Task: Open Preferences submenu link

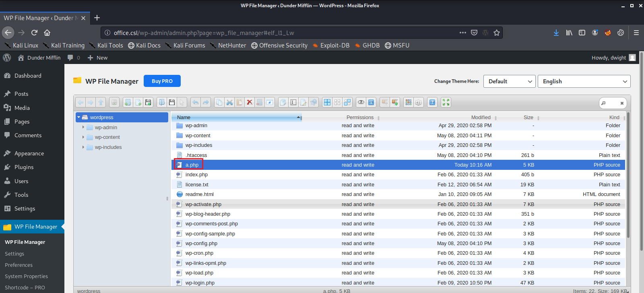Action: pos(19,265)
